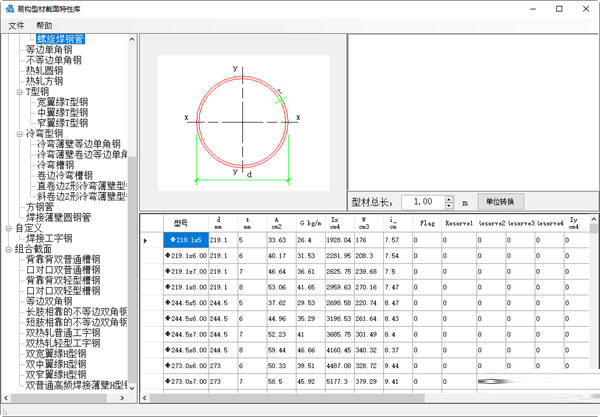Open the 帮助 menu
Viewport: 600px width, 417px height.
45,25
